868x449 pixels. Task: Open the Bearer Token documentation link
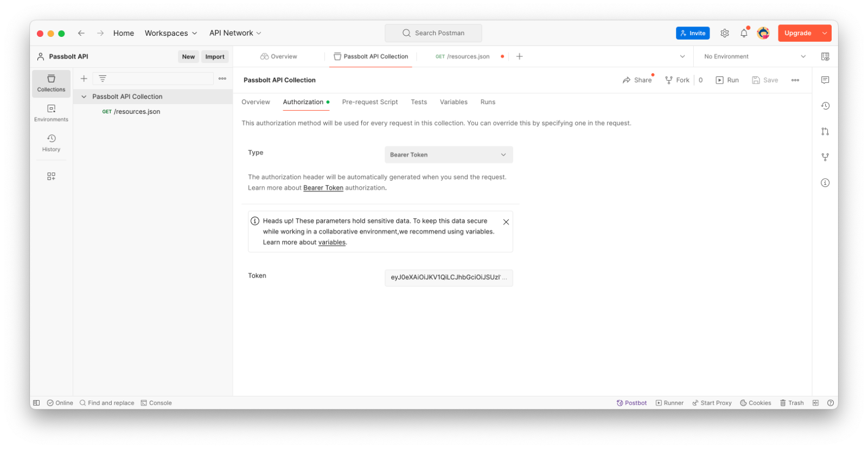click(x=323, y=188)
